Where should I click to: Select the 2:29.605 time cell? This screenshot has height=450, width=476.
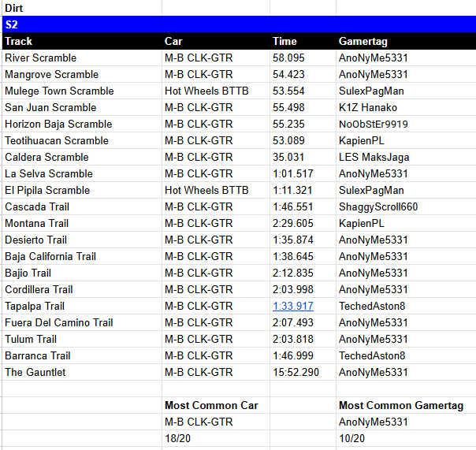pyautogui.click(x=303, y=223)
